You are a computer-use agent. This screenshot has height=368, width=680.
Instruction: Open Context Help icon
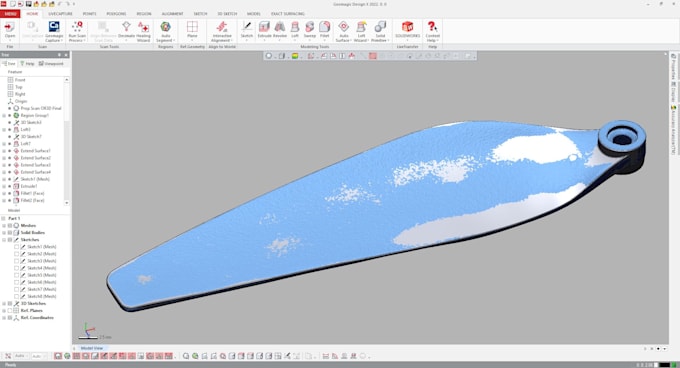tap(432, 27)
